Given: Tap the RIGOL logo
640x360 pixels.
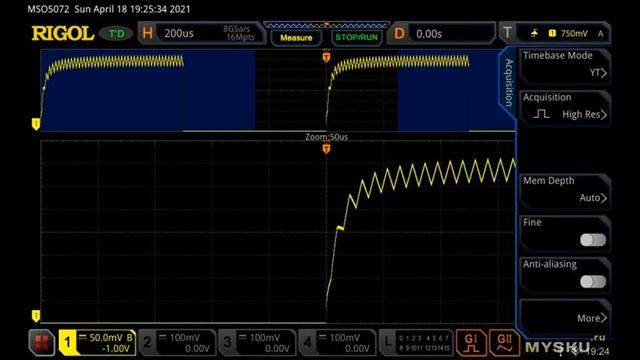Looking at the screenshot, I should pos(63,33).
